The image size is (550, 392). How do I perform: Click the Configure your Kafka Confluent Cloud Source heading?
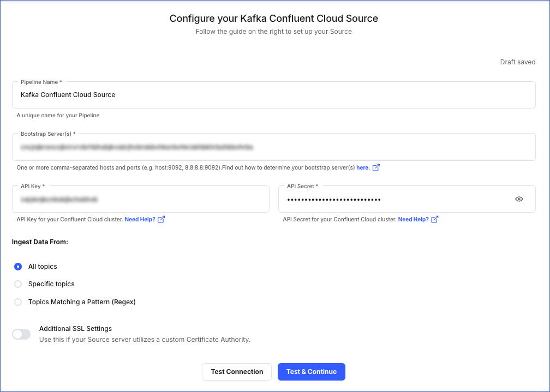tap(274, 18)
